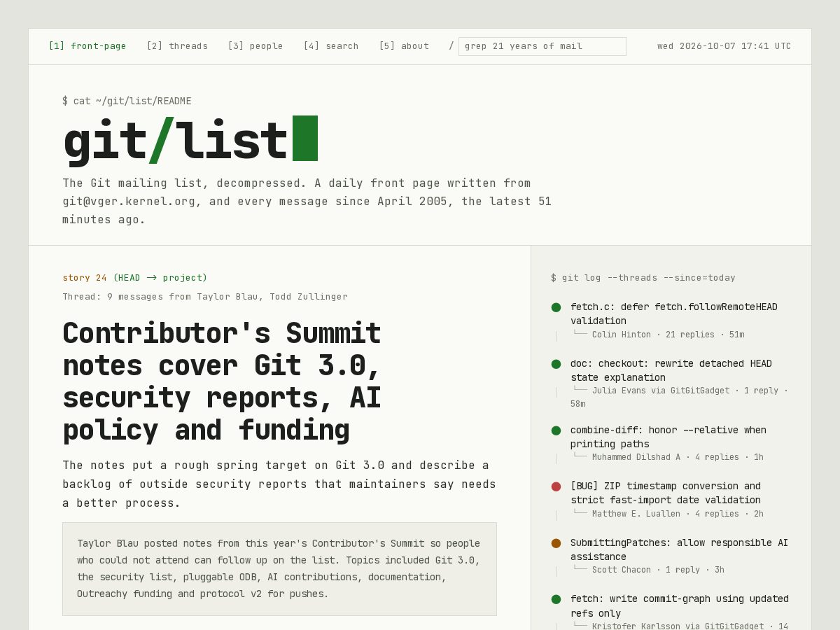Click the story lede about Git 3.0 spring target
This screenshot has height=630, width=840.
tap(279, 484)
